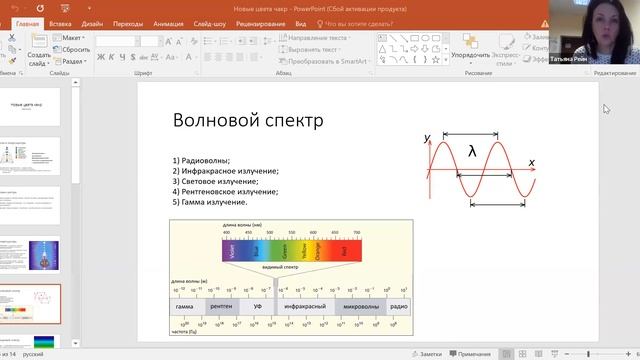Switch to Slide Sorter view icon

(x=522, y=354)
